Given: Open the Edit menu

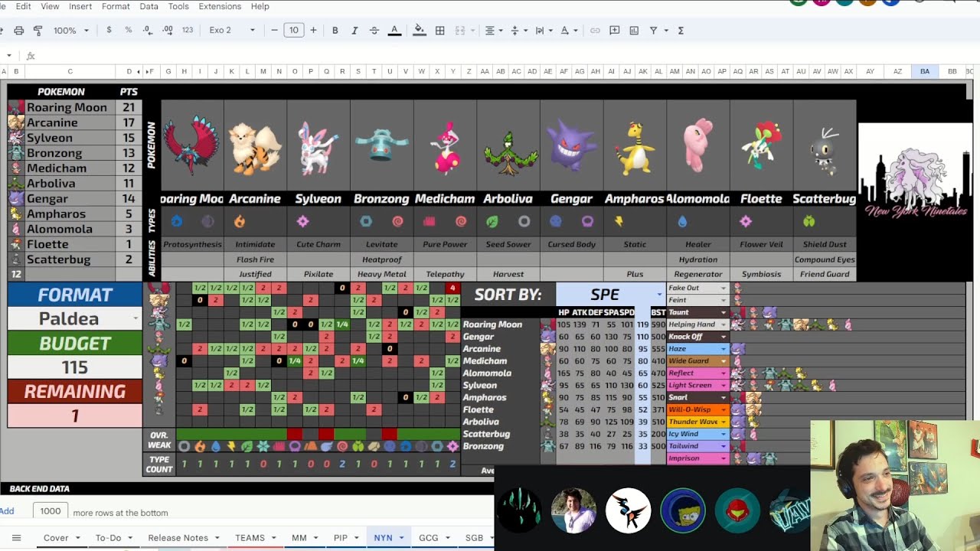Looking at the screenshot, I should point(23,6).
